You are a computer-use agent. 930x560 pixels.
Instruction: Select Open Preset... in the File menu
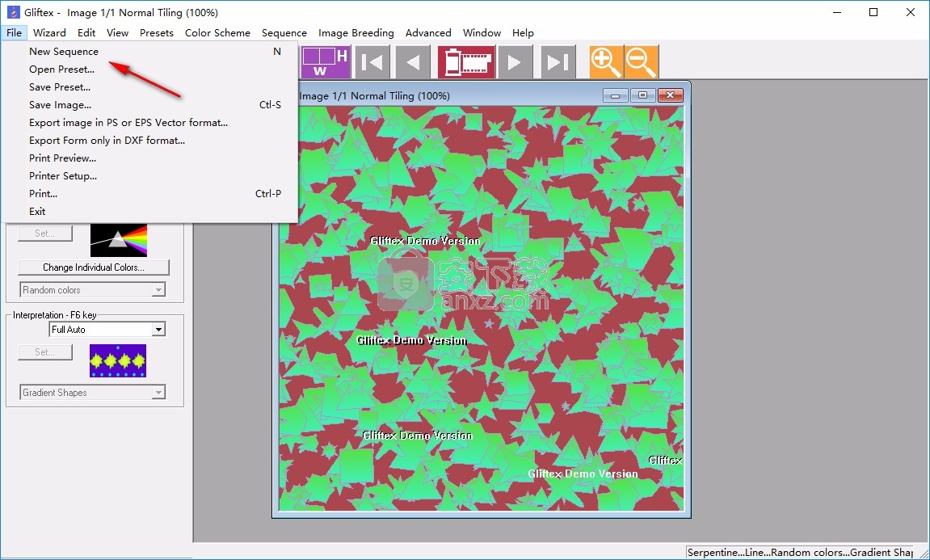click(149, 69)
